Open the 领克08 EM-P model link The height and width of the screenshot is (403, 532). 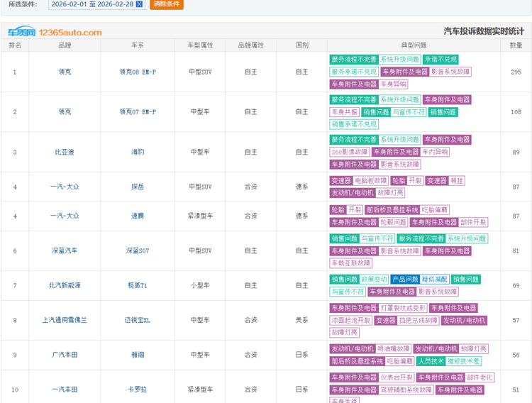pyautogui.click(x=138, y=72)
